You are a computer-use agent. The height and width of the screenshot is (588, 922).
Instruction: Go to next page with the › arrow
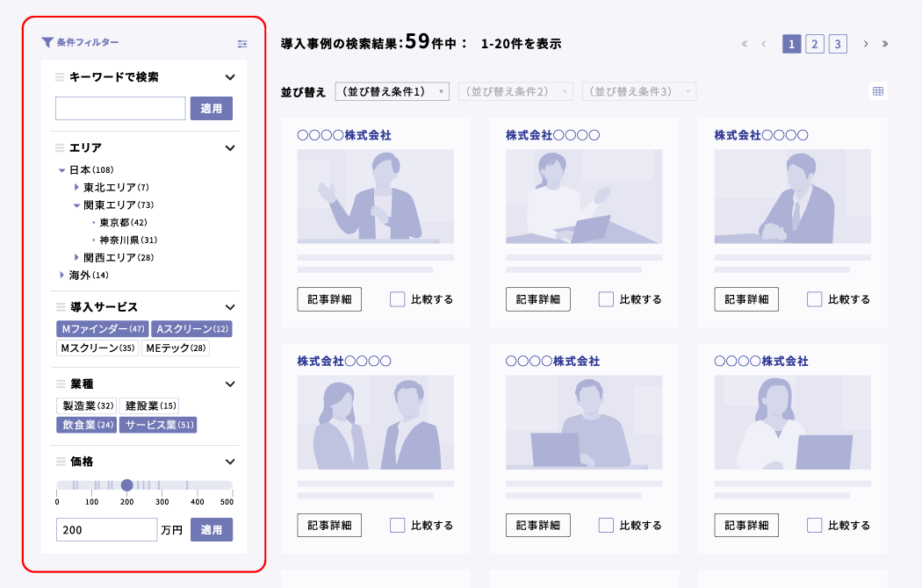tap(865, 42)
